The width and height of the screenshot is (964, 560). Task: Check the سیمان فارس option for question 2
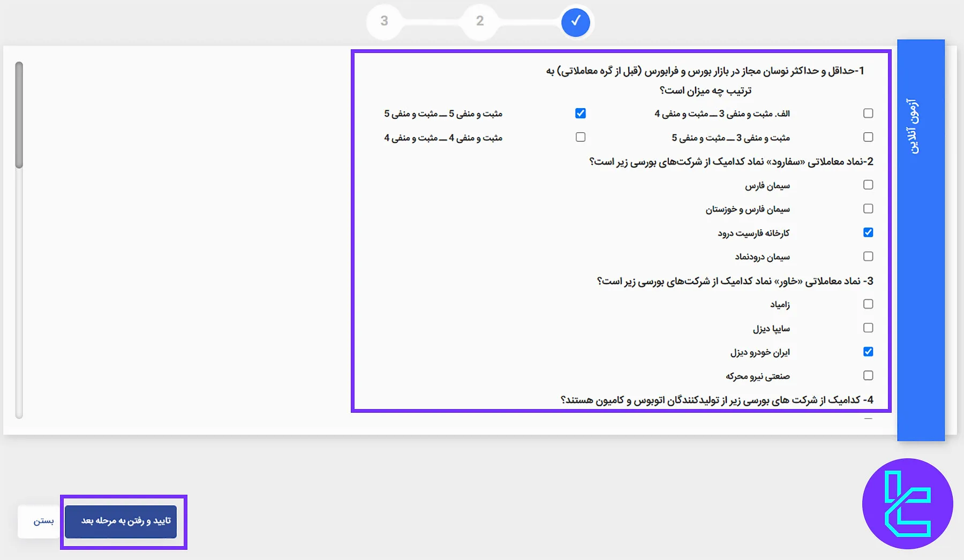tap(868, 185)
